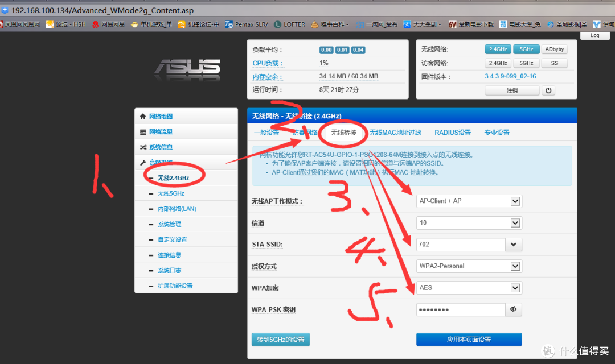Screen dimensions: 615x364
Task: Click 应用本页面设置 apply button
Action: 469,340
